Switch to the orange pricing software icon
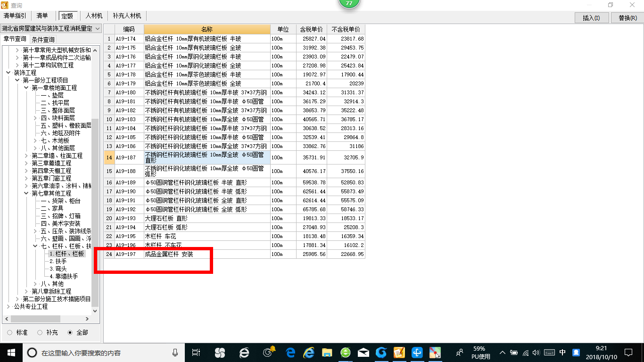 click(399, 352)
